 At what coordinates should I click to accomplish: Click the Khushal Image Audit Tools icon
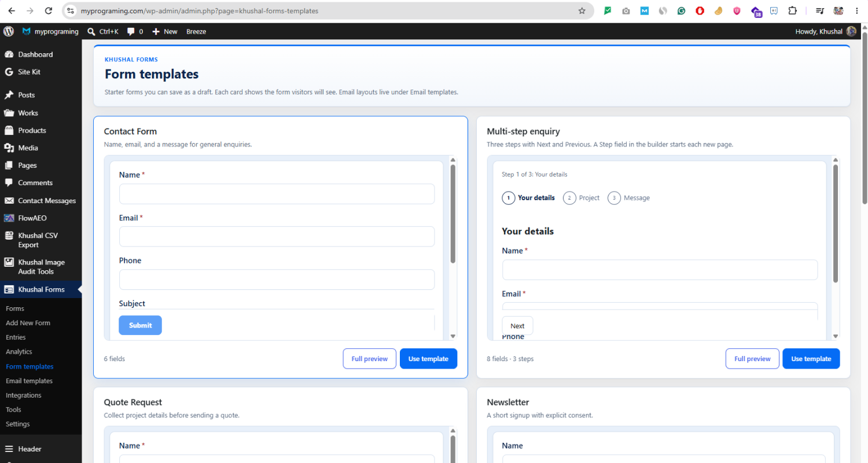pyautogui.click(x=9, y=262)
